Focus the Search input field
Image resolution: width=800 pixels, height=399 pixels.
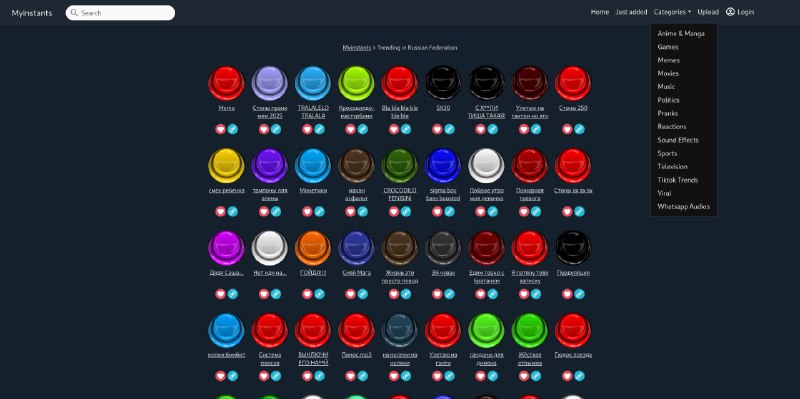point(120,13)
